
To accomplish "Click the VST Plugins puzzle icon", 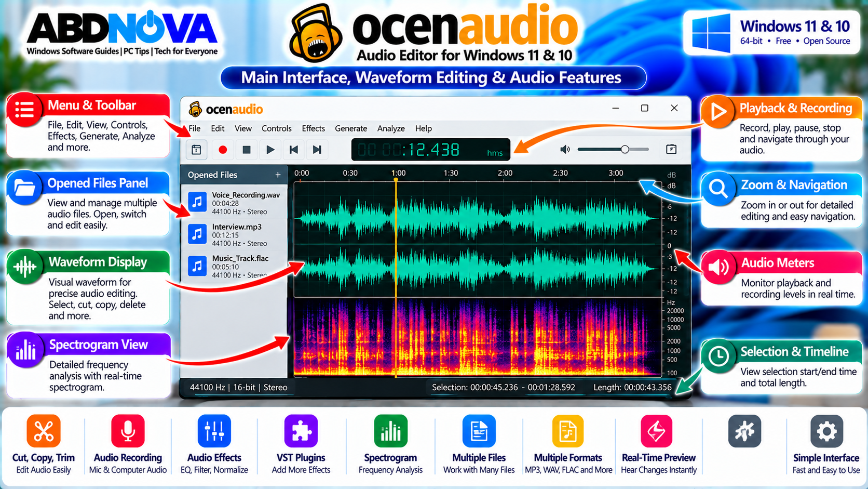I will pos(301,431).
